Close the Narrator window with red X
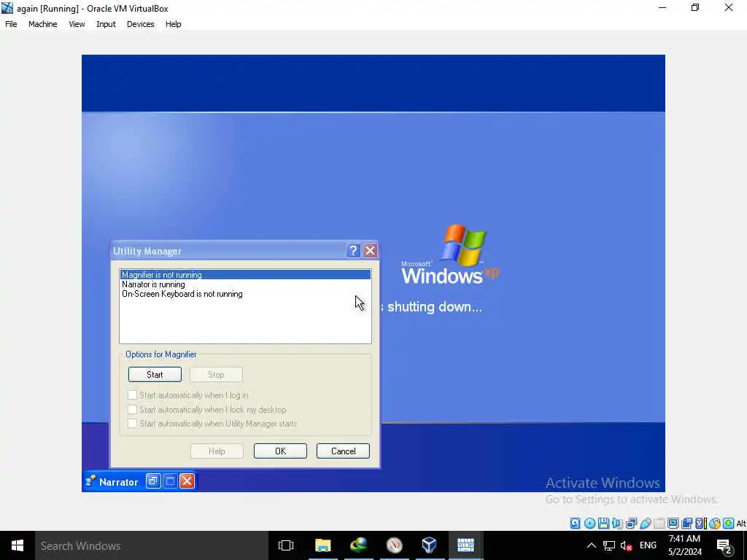This screenshot has width=747, height=560. point(187,481)
